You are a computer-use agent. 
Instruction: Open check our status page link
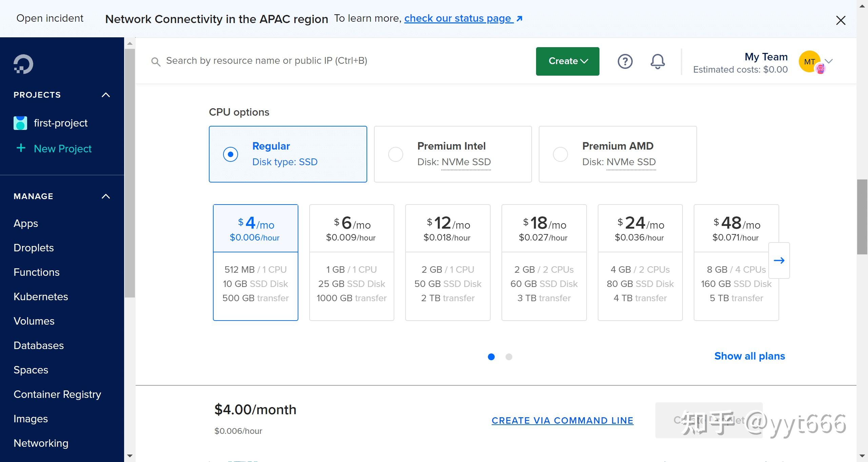coord(457,18)
